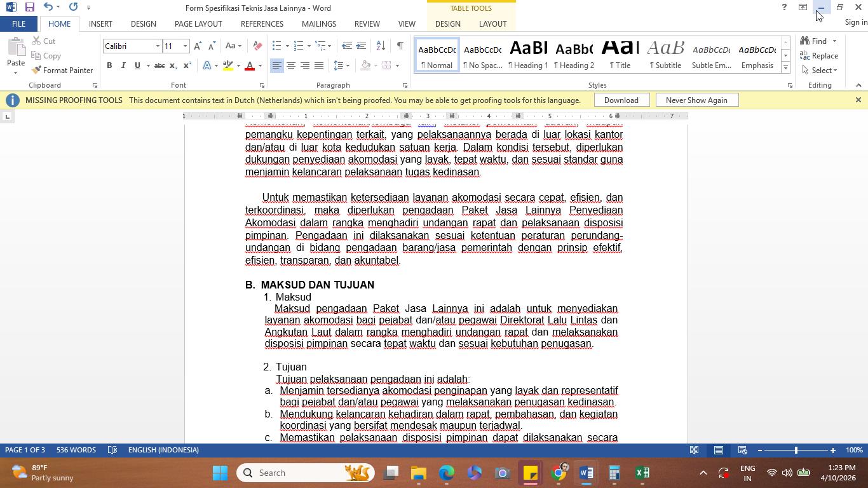Open the Calculator app in taskbar
Screen dimensions: 868x488
pos(614,473)
